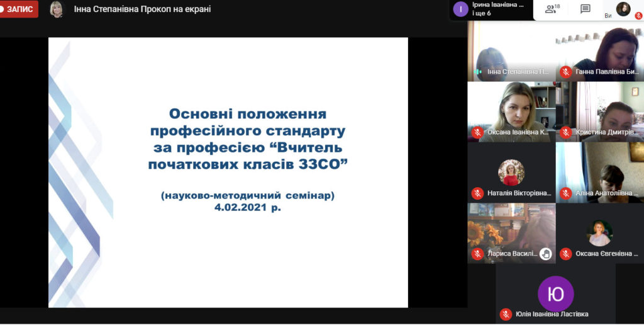This screenshot has width=644, height=325.
Task: Click muted mic icon on Кристина Дмитрівна tile
Action: (566, 132)
